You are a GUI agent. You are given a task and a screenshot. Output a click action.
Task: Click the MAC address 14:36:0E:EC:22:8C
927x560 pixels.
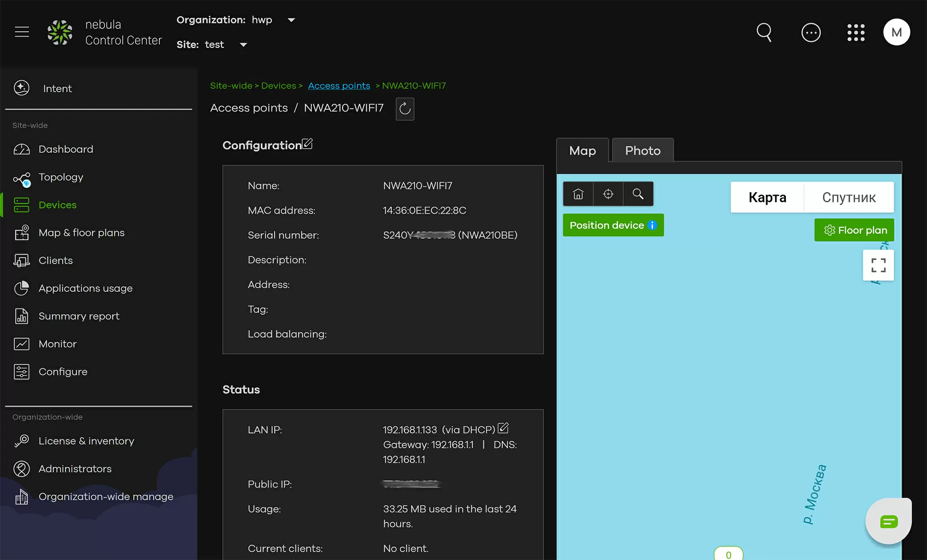(424, 210)
